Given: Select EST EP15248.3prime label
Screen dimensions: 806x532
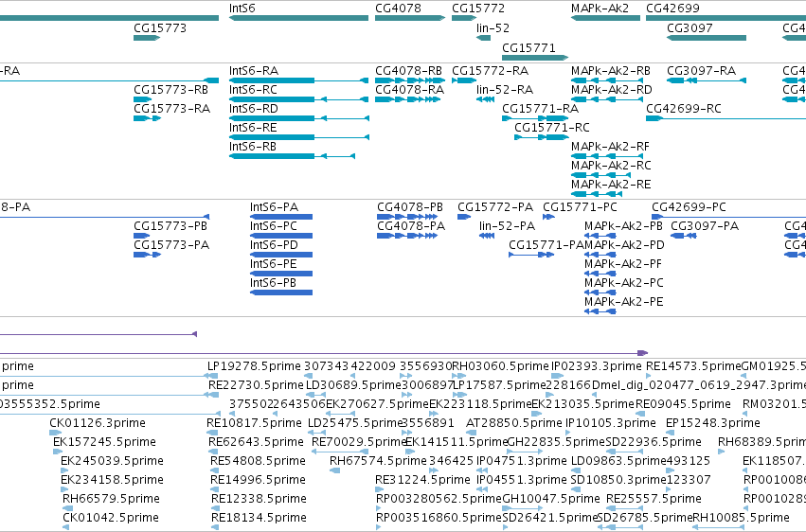Looking at the screenshot, I should [x=713, y=424].
